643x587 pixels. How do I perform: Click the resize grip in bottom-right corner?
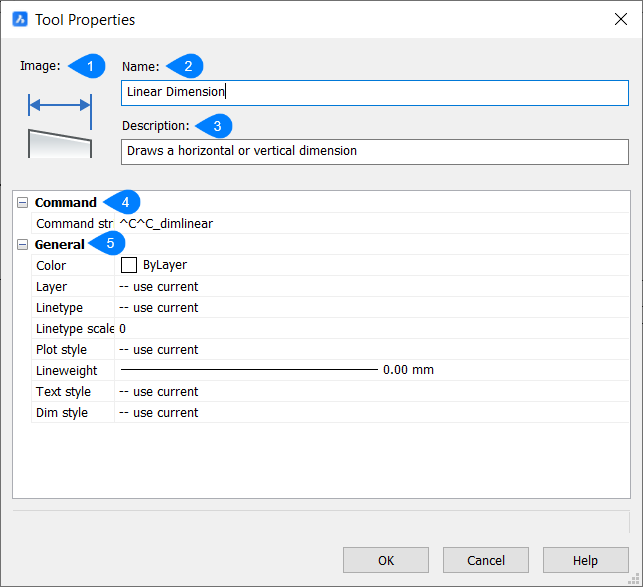[634, 578]
